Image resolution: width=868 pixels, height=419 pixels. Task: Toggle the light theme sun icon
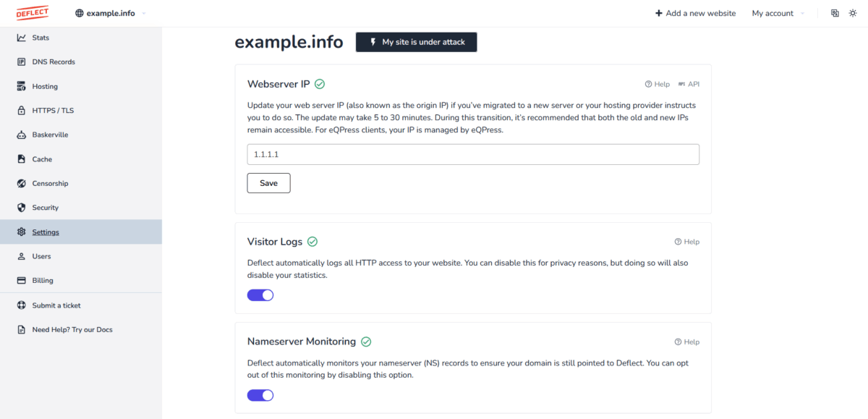click(853, 13)
